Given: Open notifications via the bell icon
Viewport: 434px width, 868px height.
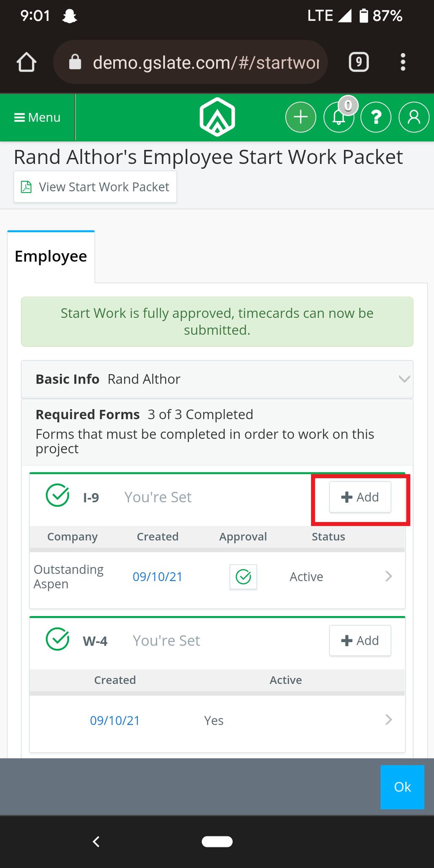Looking at the screenshot, I should click(338, 118).
